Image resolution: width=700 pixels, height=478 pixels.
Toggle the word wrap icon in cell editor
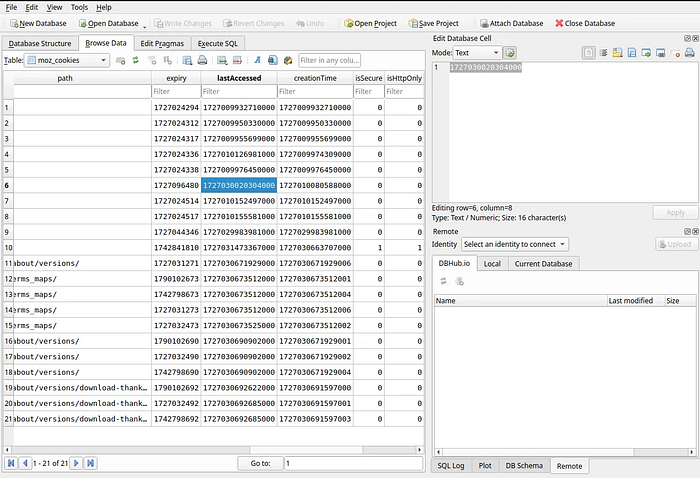pyautogui.click(x=588, y=53)
